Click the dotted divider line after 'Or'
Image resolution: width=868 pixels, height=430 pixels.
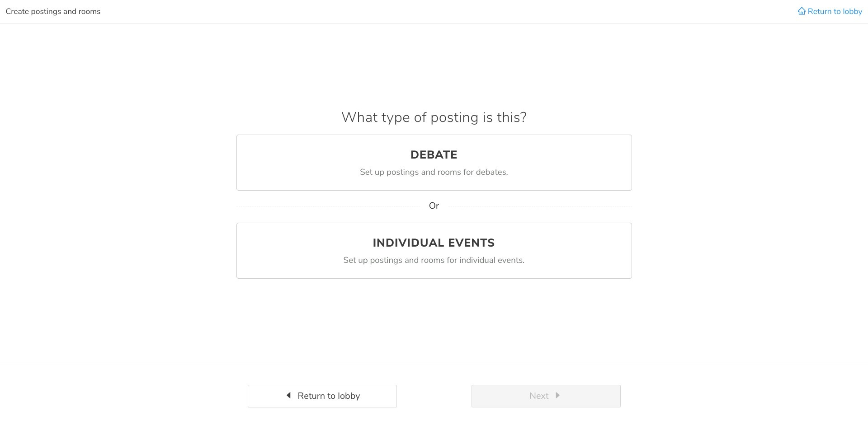pos(540,206)
